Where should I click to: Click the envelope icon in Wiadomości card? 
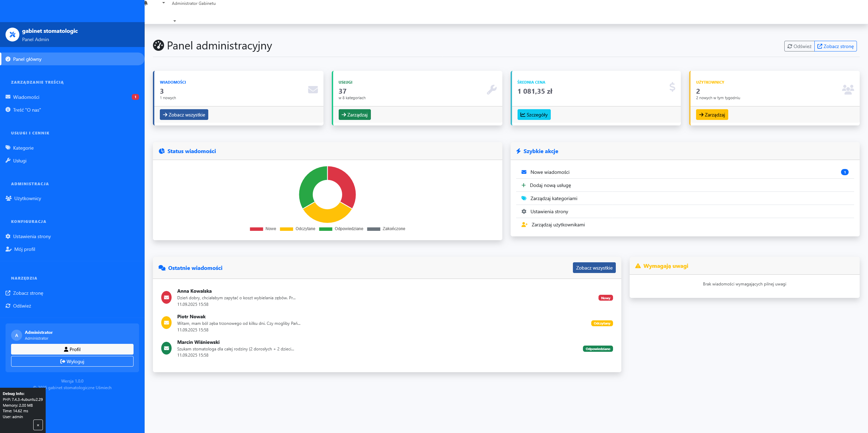tap(313, 90)
